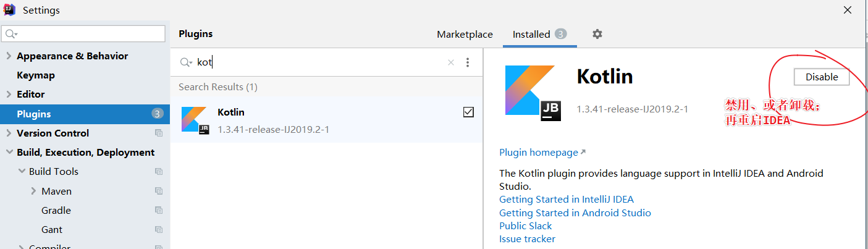Clear the plugin search text
The image size is (868, 249).
point(451,62)
